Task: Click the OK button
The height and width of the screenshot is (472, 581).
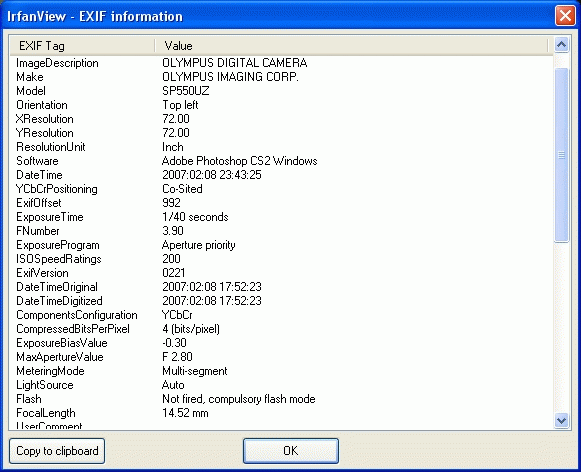Action: (291, 451)
